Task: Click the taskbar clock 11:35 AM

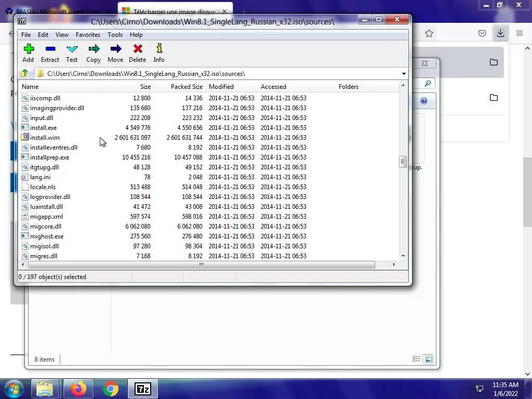Action: pyautogui.click(x=505, y=385)
